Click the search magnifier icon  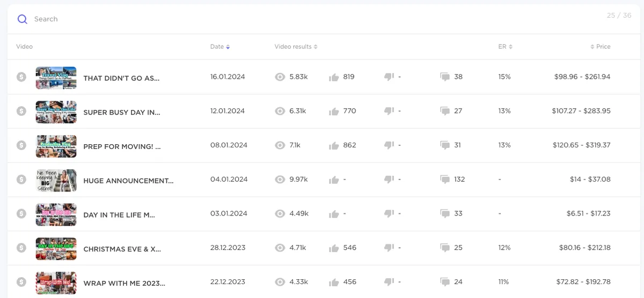pyautogui.click(x=22, y=19)
